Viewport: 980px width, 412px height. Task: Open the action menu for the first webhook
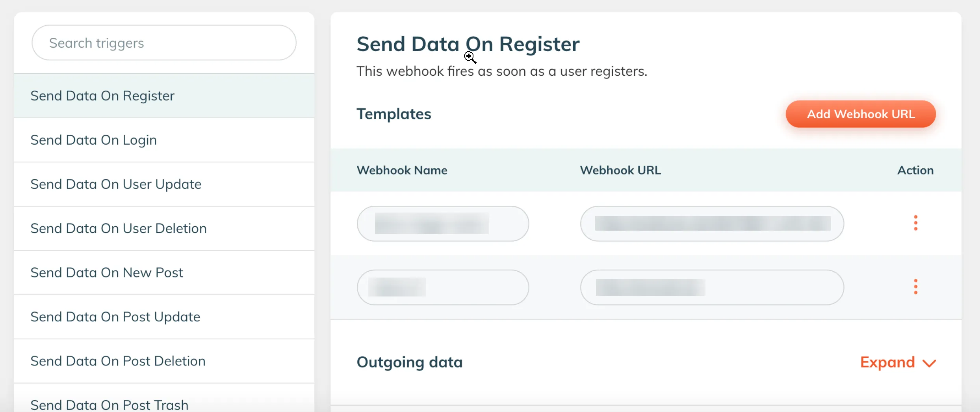[916, 223]
